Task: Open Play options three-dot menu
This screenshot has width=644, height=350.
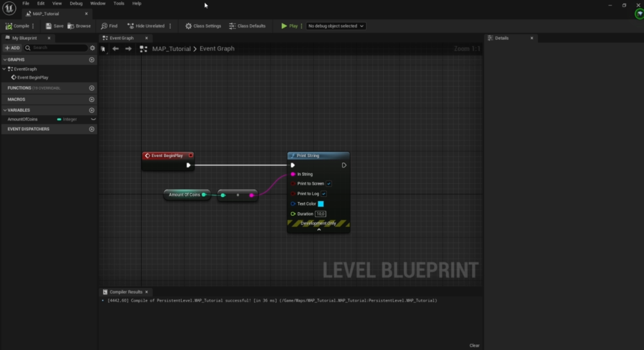Action: tap(301, 26)
